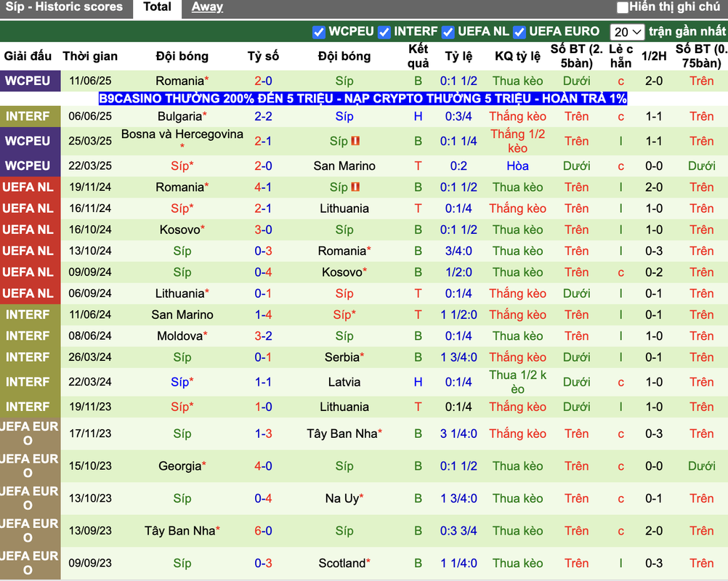The image size is (728, 581).
Task: Open the 20 recent matches dropdown
Action: pyautogui.click(x=627, y=32)
